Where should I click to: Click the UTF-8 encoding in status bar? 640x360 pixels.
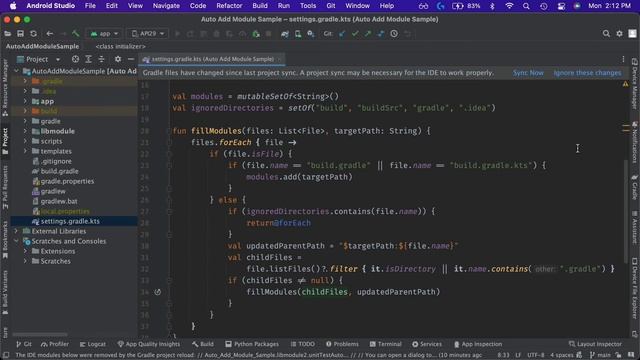[x=536, y=355]
